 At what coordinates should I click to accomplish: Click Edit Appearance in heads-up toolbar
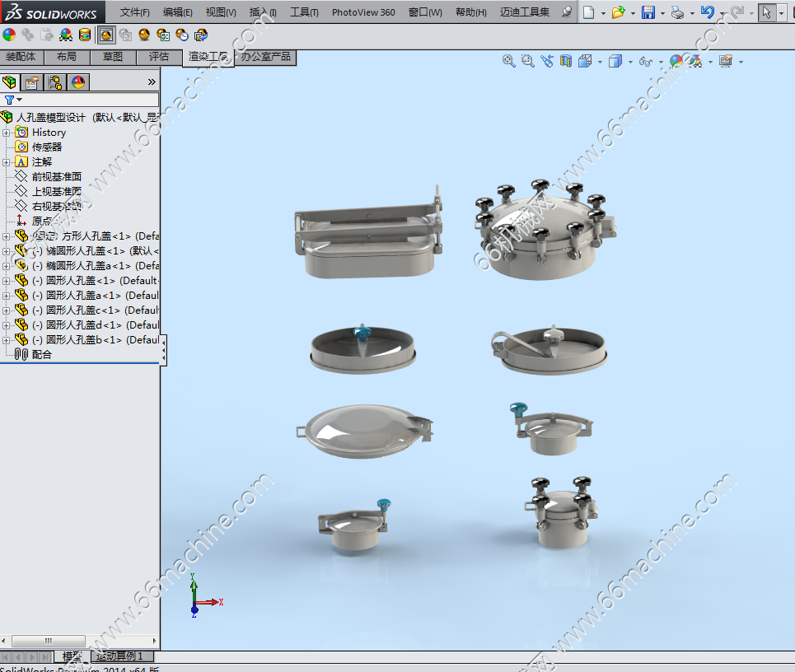coord(676,61)
